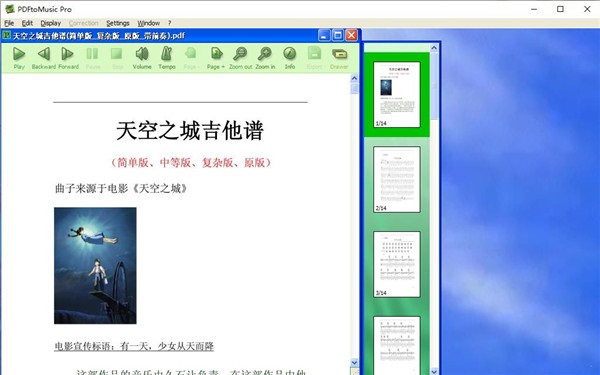The width and height of the screenshot is (600, 375).
Task: Click the document scrollbar down arrow
Action: pyautogui.click(x=354, y=362)
